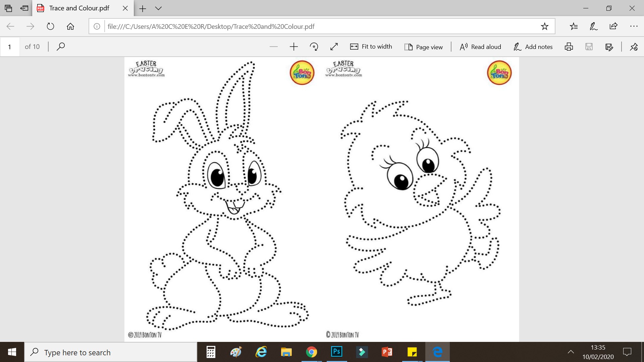Click Read aloud button
Image resolution: width=644 pixels, height=362 pixels.
pos(480,47)
